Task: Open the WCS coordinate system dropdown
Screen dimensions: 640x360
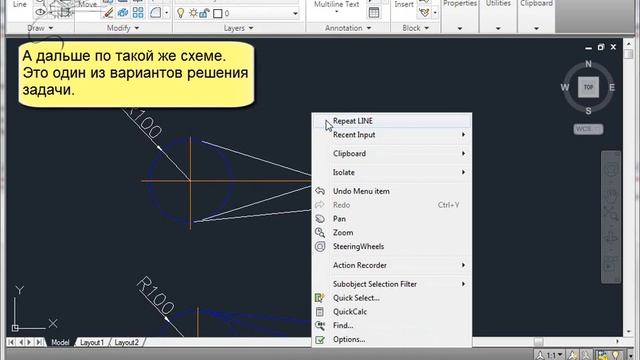Action: [588, 129]
